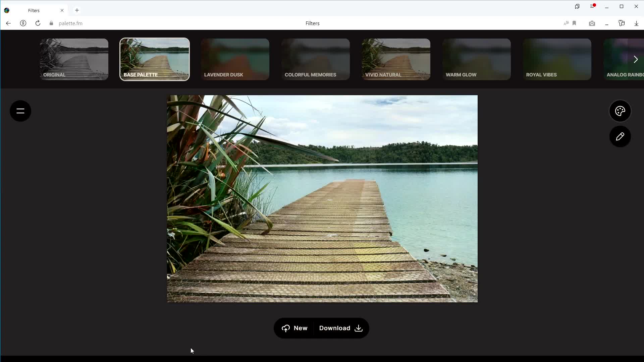Select the Original filter thumbnail
Viewport: 644px width, 362px height.
[74, 59]
